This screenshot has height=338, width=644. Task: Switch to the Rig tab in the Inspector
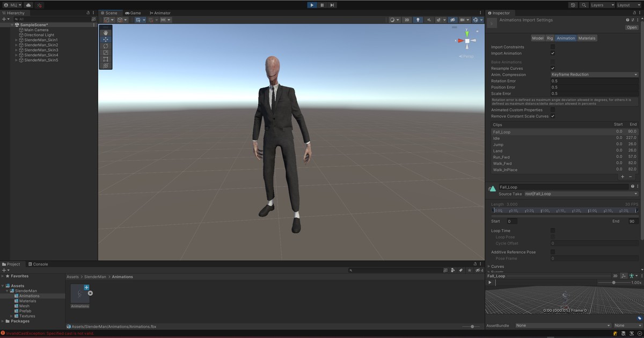pyautogui.click(x=550, y=38)
